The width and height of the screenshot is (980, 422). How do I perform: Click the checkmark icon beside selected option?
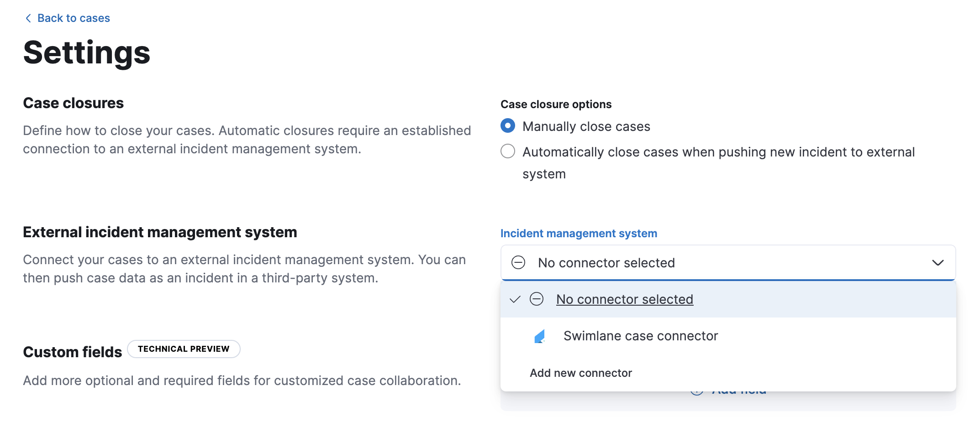pyautogui.click(x=515, y=299)
